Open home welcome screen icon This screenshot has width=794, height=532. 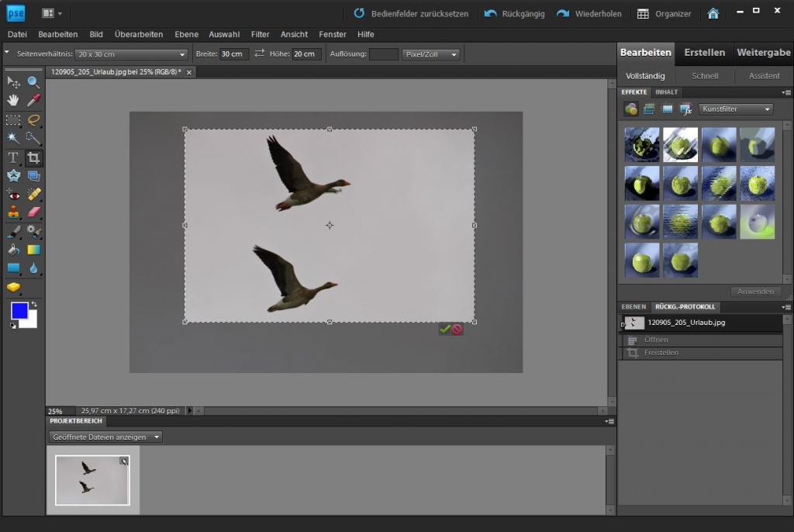click(713, 14)
